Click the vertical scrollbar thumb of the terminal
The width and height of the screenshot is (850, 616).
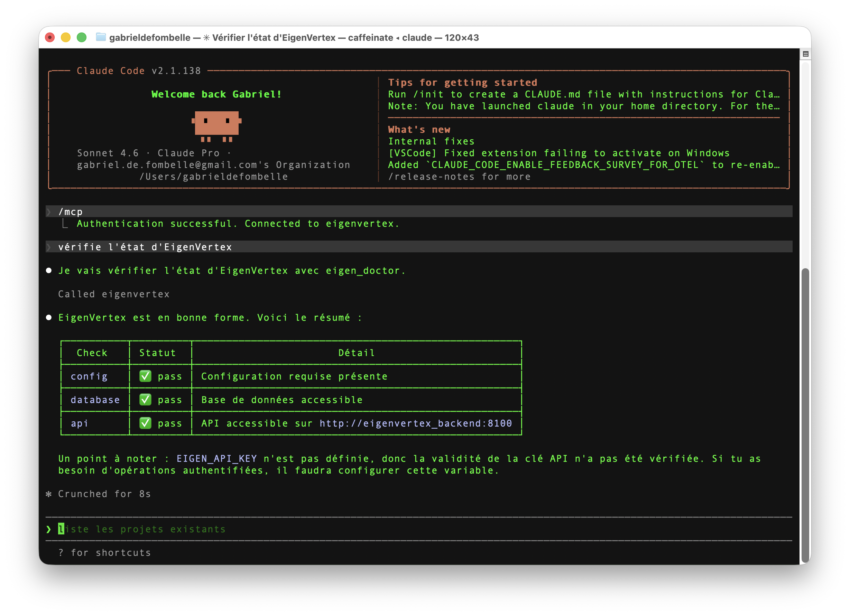805,415
